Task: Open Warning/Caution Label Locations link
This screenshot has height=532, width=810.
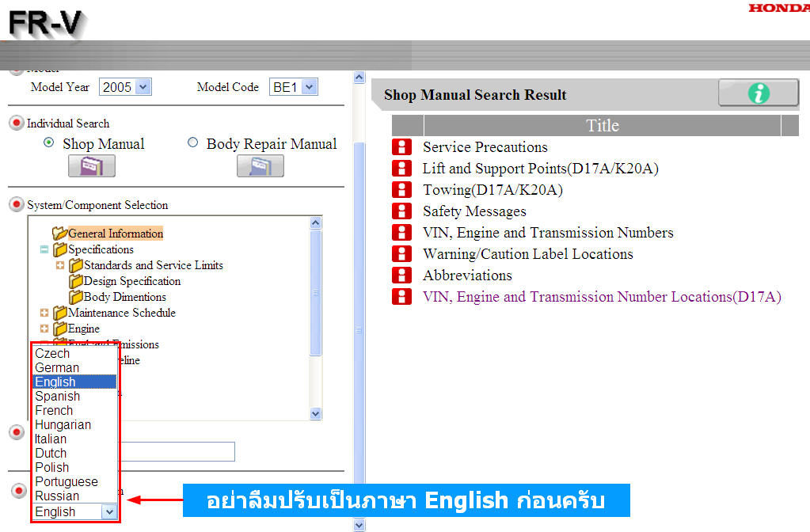Action: click(528, 254)
